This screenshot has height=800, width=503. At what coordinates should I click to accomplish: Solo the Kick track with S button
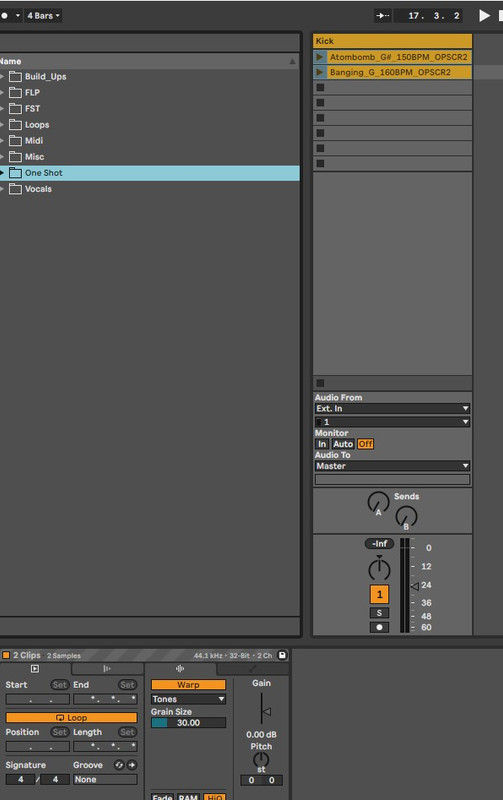tap(379, 613)
